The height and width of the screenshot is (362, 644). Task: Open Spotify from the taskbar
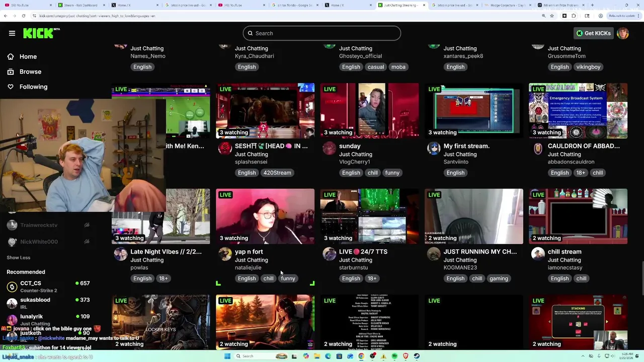[x=394, y=356]
